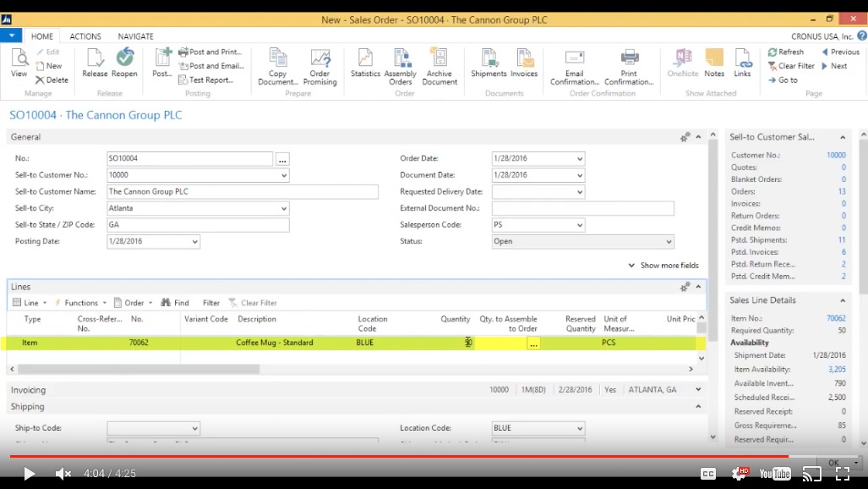Image resolution: width=868 pixels, height=489 pixels.
Task: Open the Functions menu in Lines
Action: pos(80,303)
